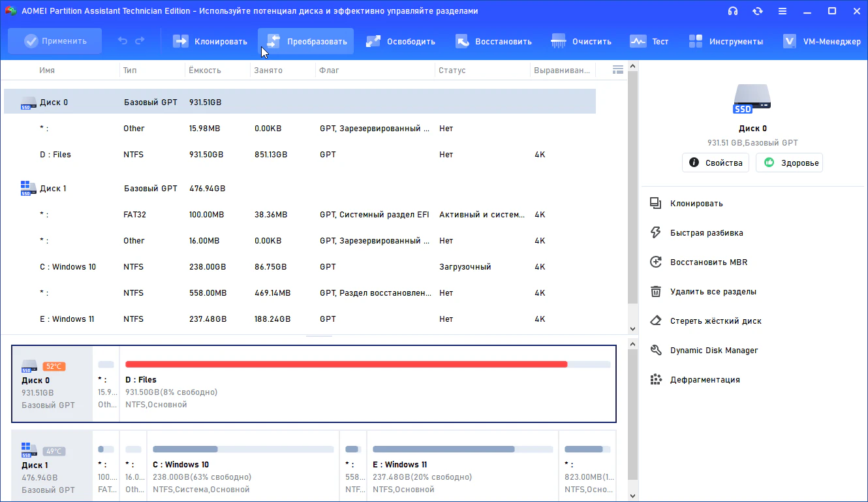Viewport: 868px width, 502px height.
Task: Choose the Очистить toolbar item
Action: coord(581,41)
